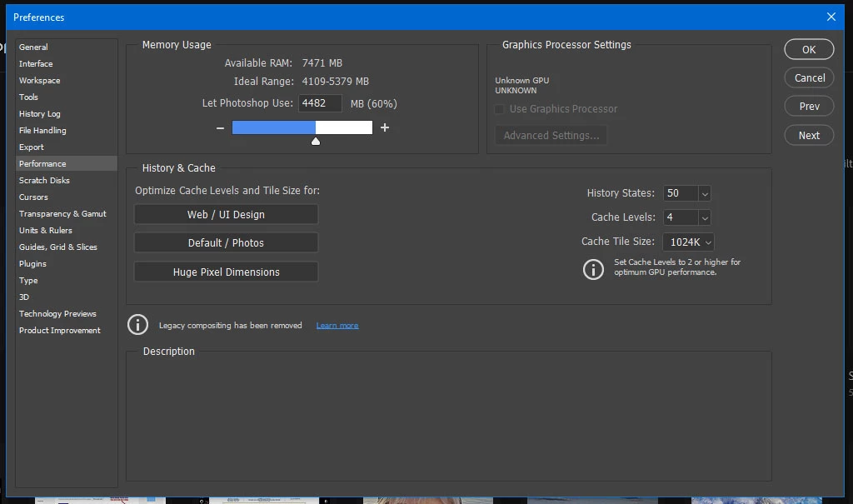Click the Advanced Settings button
Screen dimensions: 853x504
[x=551, y=136]
